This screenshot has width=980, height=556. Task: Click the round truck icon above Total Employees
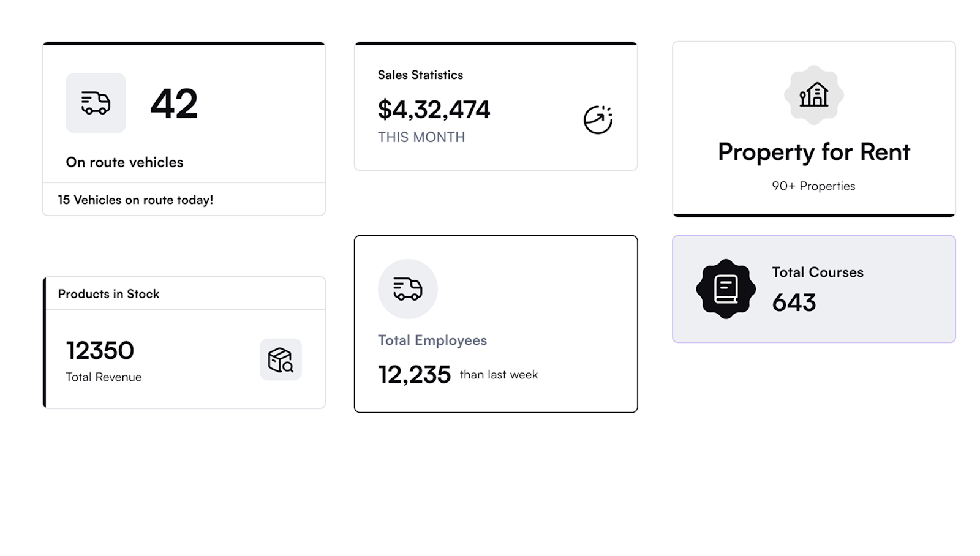(407, 289)
